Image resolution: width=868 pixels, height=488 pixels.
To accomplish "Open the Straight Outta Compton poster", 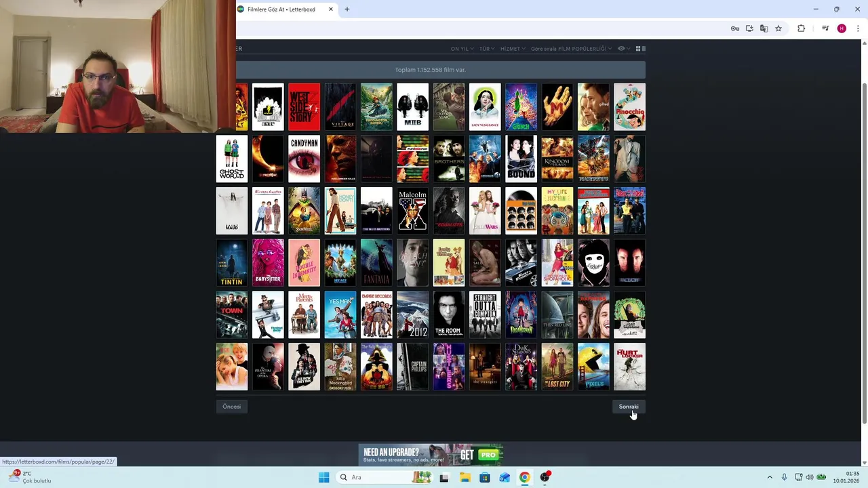I will point(485,314).
